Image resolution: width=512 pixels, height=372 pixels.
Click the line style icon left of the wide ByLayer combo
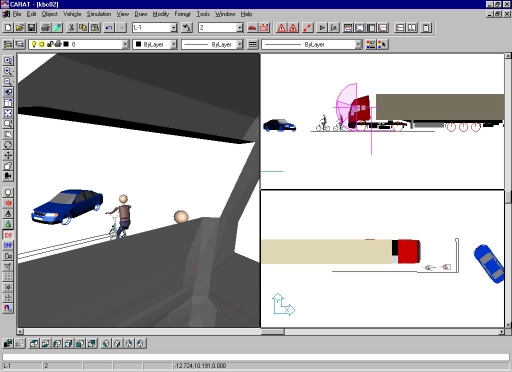[x=253, y=44]
